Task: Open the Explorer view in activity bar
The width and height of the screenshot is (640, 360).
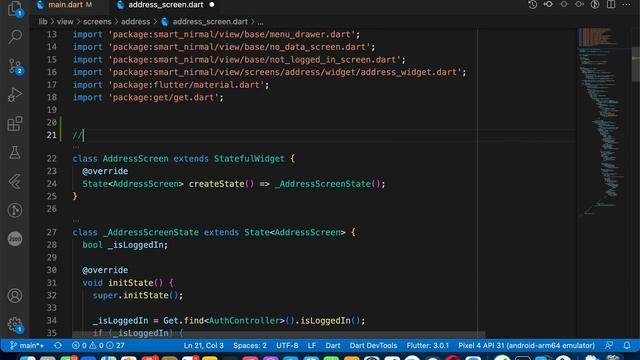Action: point(15,8)
